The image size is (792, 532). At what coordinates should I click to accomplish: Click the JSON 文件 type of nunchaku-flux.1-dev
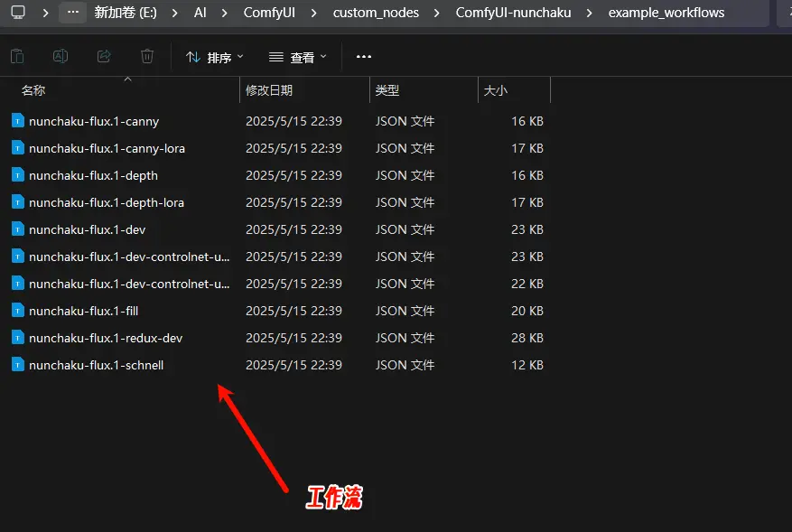click(x=405, y=230)
